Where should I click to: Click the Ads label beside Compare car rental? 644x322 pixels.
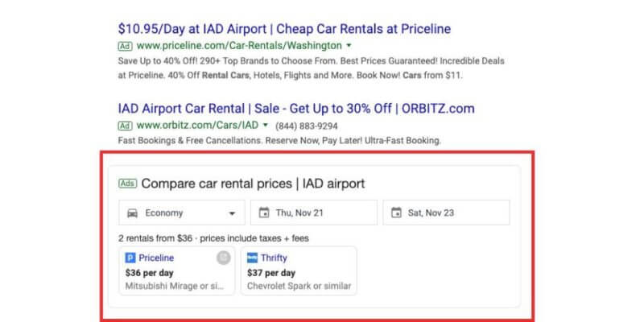[x=127, y=184]
